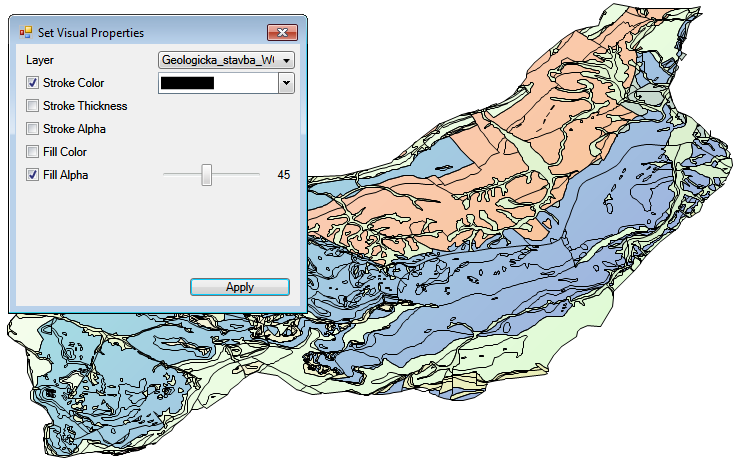Image resolution: width=737 pixels, height=462 pixels.
Task: Click the Layer label text
Action: tap(40, 60)
